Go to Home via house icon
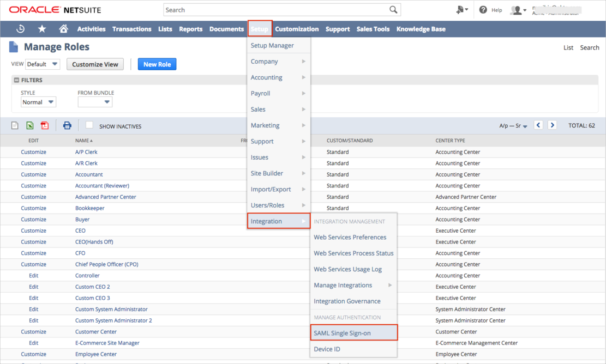 (x=64, y=29)
